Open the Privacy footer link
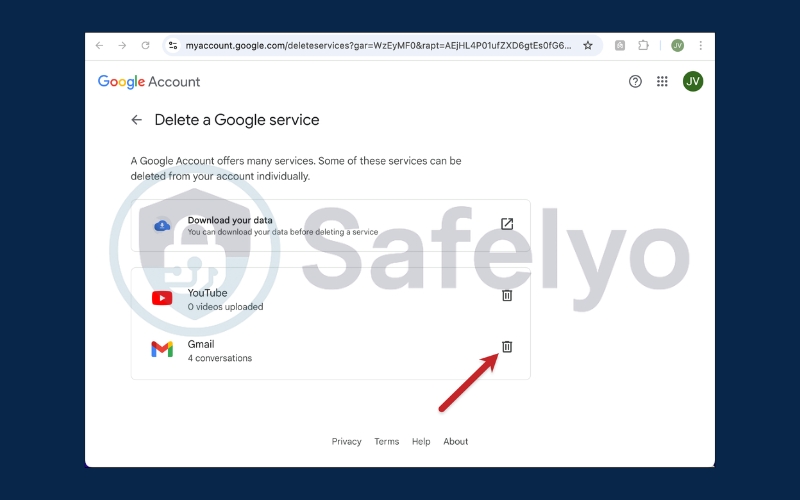Viewport: 800px width, 500px height. click(x=346, y=441)
